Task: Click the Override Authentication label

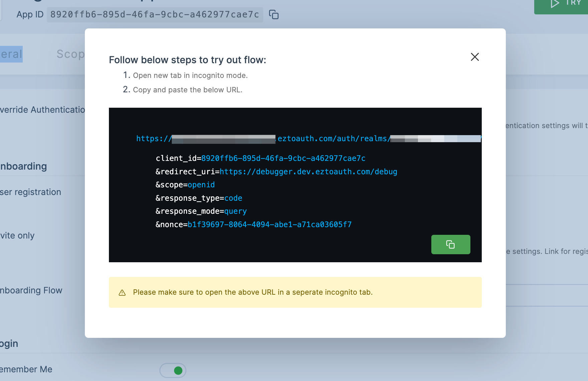Action: coord(42,110)
